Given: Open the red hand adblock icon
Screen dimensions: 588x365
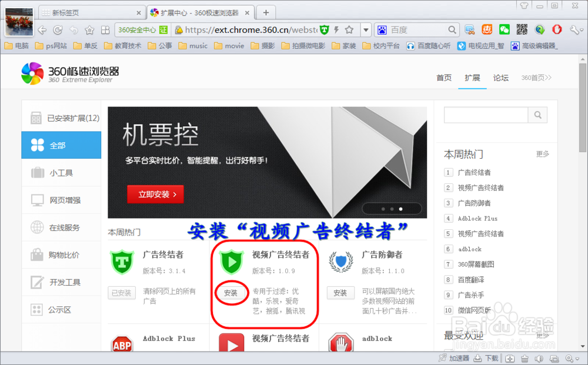Looking at the screenshot, I should click(x=341, y=343).
